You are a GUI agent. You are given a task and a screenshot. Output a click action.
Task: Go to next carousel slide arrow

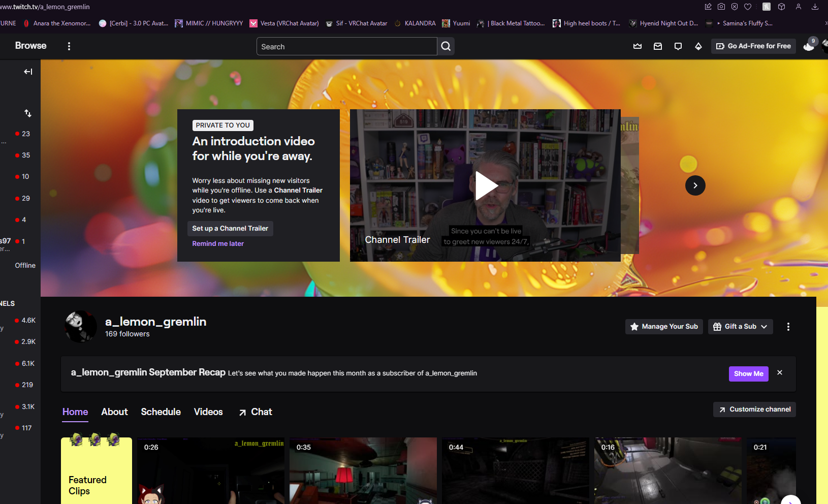click(x=695, y=185)
